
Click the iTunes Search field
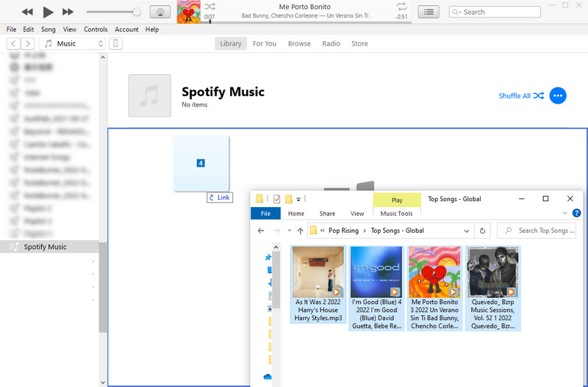click(495, 12)
